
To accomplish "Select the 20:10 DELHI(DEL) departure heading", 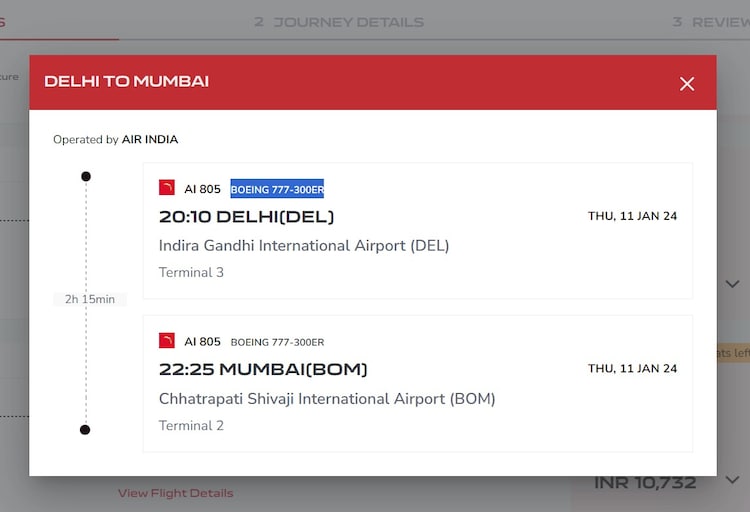I will pos(246,217).
